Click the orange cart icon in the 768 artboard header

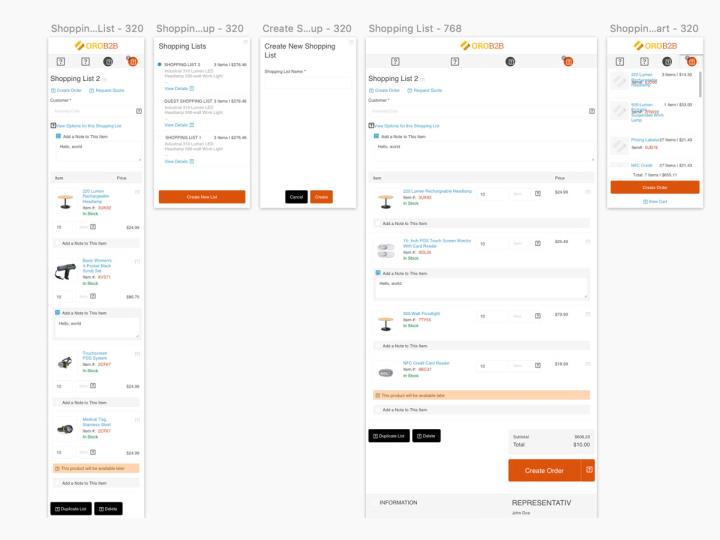coord(568,61)
